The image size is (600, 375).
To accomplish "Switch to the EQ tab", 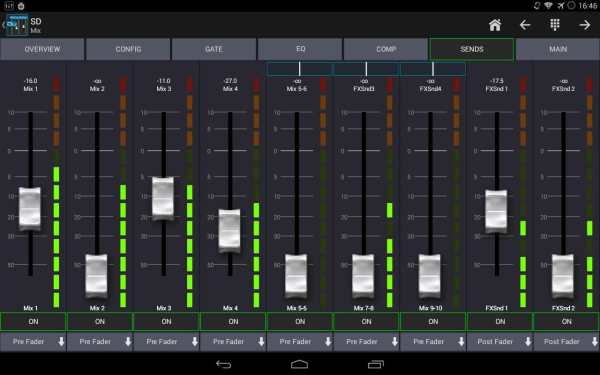I will [300, 49].
